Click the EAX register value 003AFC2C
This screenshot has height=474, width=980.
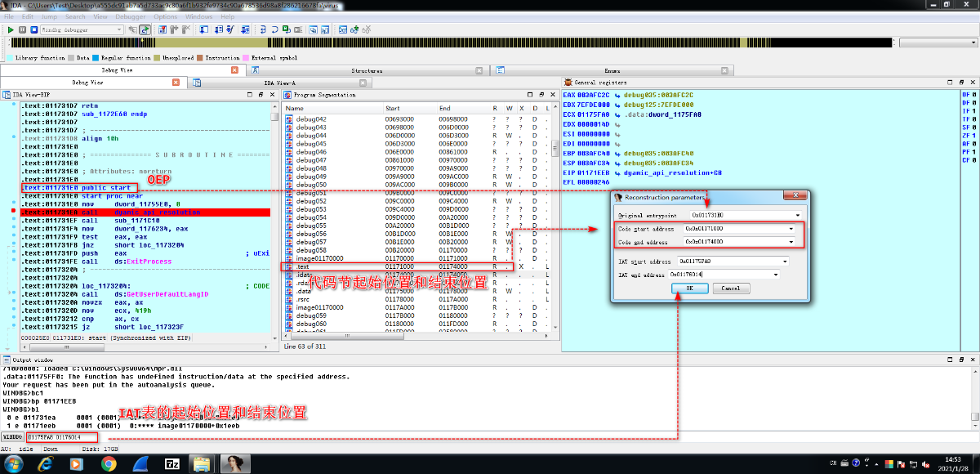(x=595, y=96)
